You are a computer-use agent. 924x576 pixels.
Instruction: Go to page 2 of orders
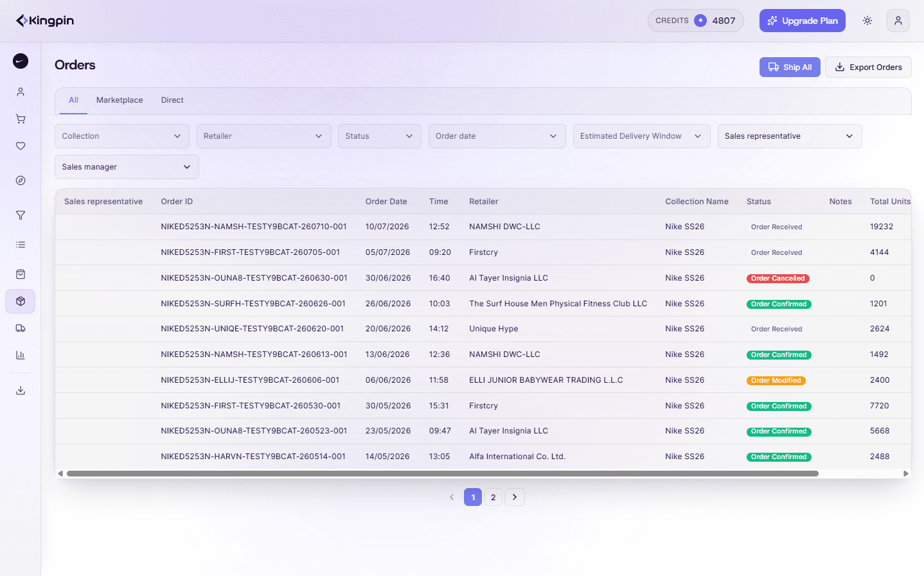(x=493, y=497)
